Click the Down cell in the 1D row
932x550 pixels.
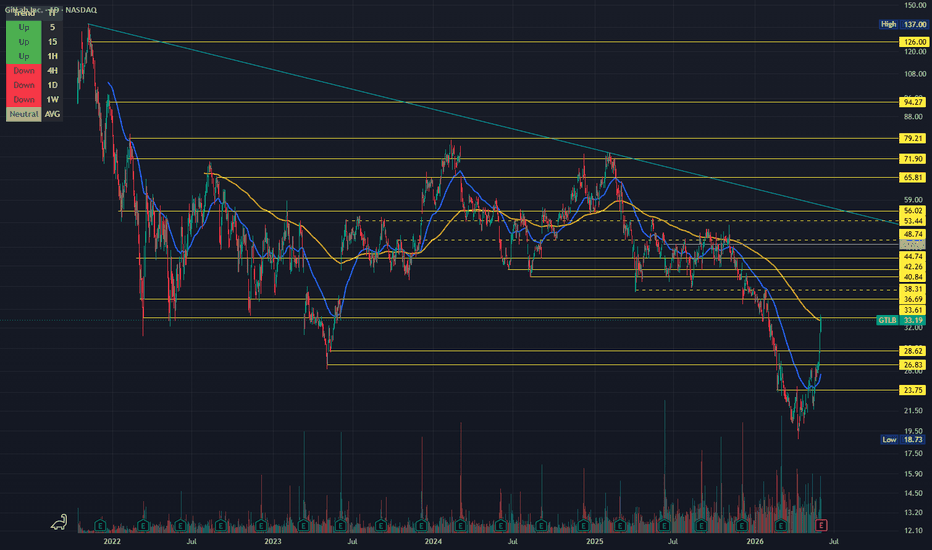point(24,85)
